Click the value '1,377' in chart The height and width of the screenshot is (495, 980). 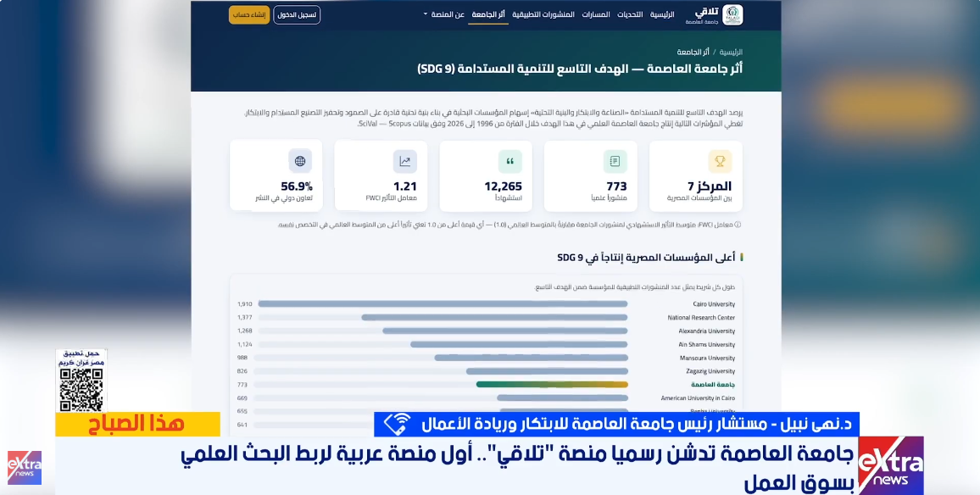point(244,318)
